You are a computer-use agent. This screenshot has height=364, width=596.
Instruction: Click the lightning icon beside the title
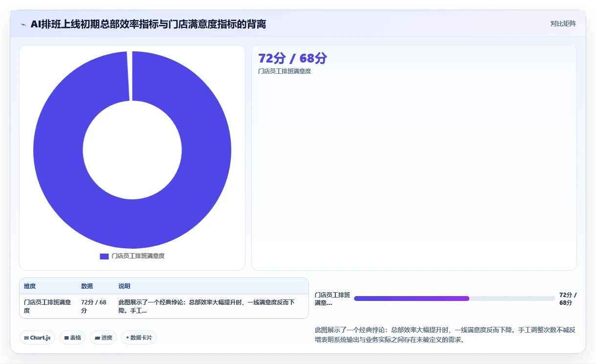click(23, 24)
